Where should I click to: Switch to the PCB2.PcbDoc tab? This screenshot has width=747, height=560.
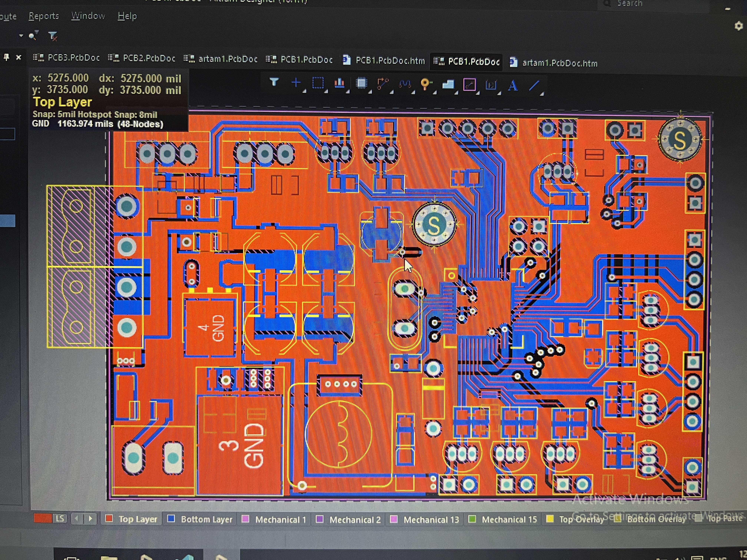[142, 58]
